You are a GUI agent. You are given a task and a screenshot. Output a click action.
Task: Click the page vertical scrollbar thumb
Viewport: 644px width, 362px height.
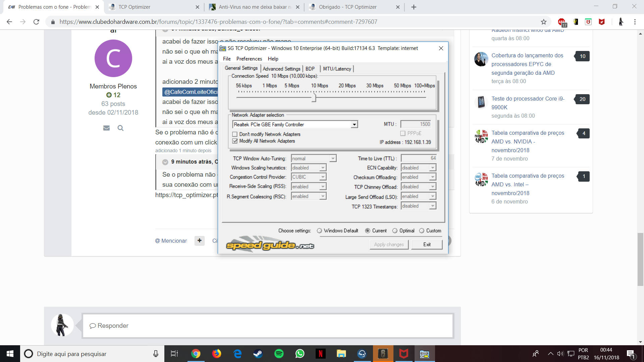641,259
